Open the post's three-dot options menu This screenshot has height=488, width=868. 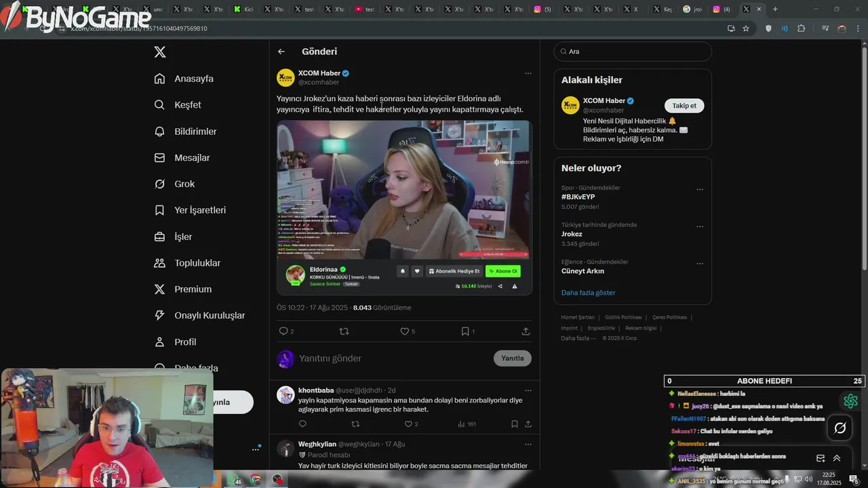tap(528, 73)
